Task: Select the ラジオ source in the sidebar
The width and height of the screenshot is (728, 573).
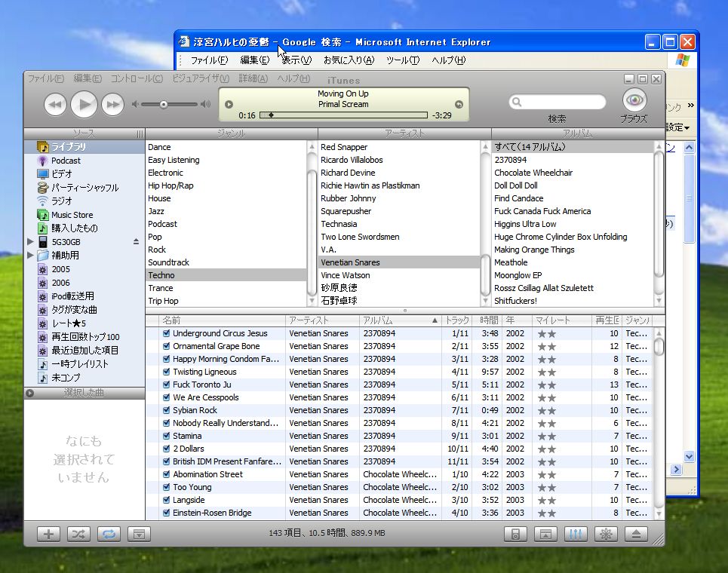Action: coord(84,201)
